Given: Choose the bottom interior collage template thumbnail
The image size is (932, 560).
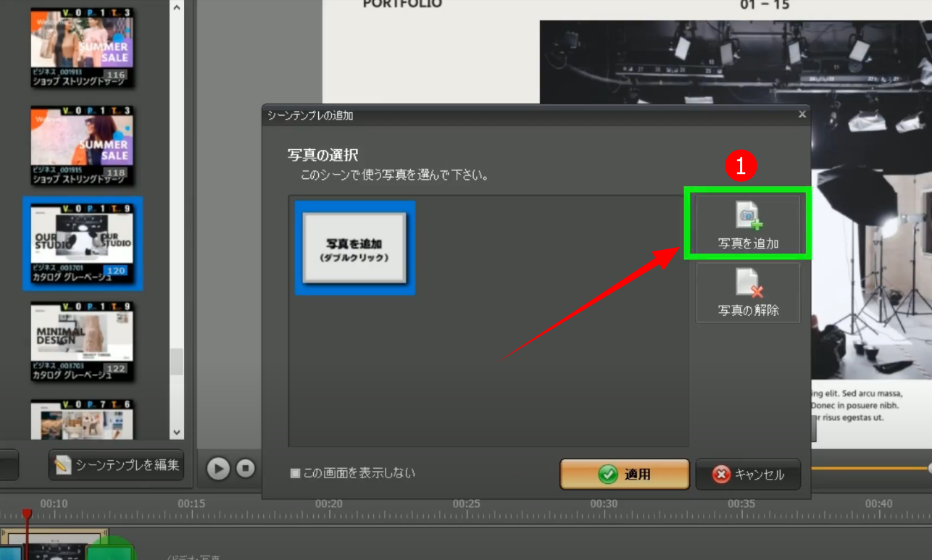Looking at the screenshot, I should pos(83,419).
